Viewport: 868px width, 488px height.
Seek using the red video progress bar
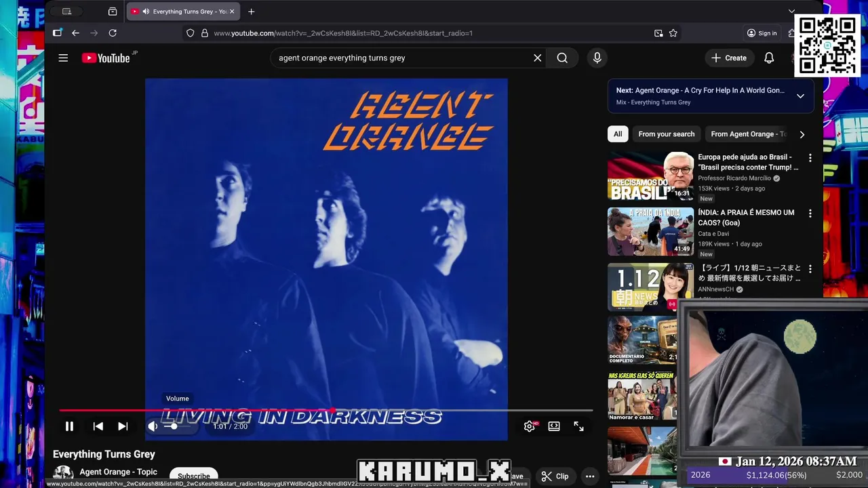coord(326,410)
